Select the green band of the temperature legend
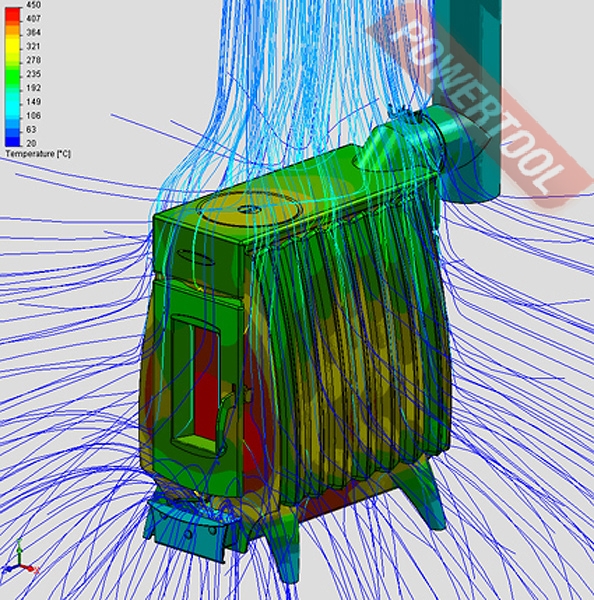 pyautogui.click(x=13, y=75)
